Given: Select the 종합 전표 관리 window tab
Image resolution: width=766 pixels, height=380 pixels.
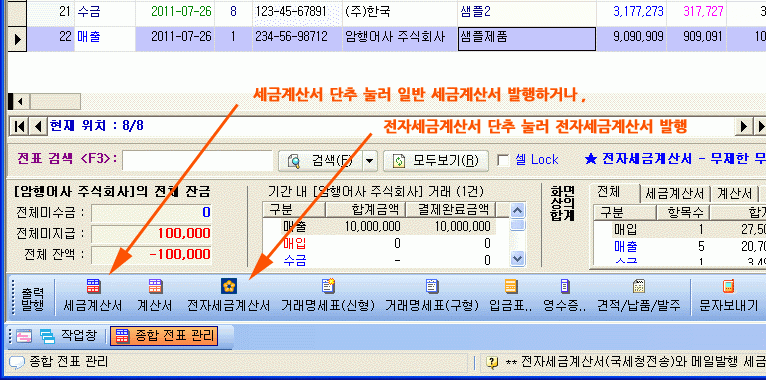Looking at the screenshot, I should [164, 336].
